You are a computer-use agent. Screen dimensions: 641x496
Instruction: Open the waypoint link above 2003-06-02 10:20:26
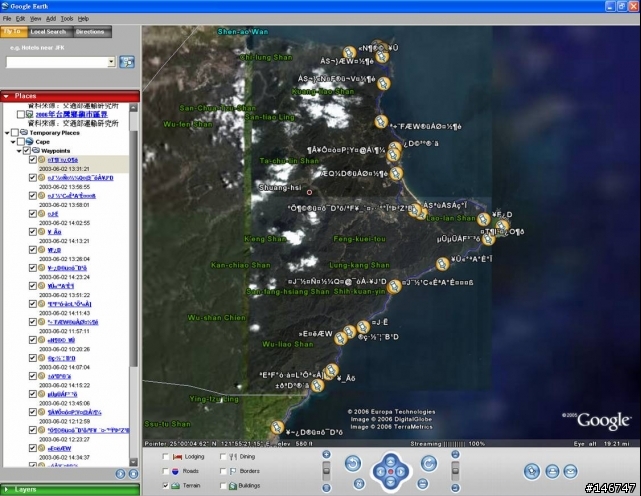(x=61, y=340)
